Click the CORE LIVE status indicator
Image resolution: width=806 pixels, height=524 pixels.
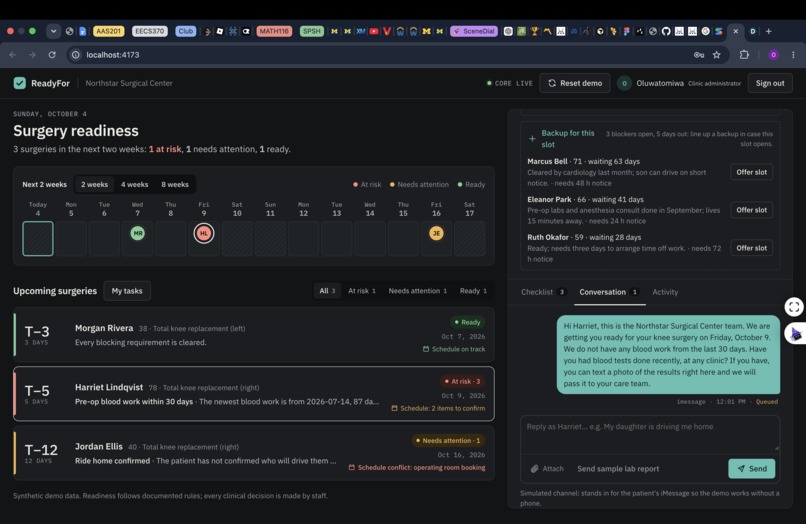[509, 83]
